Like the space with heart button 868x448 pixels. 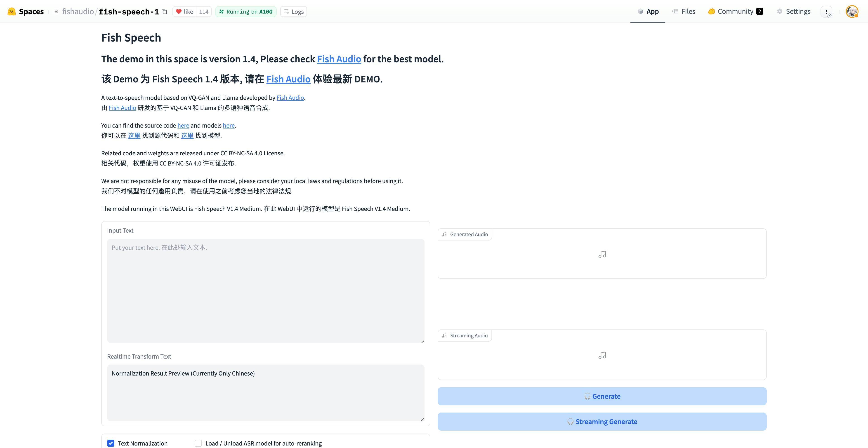coord(185,12)
